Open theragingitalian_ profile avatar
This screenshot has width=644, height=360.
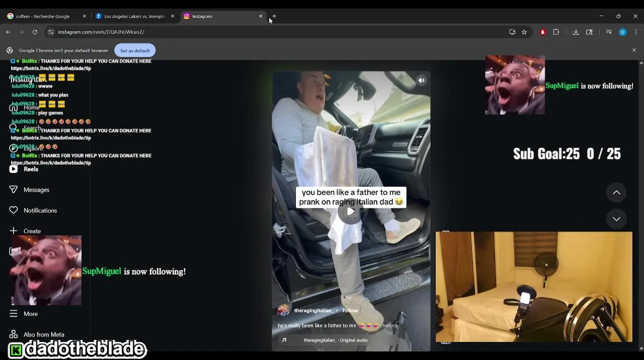pyautogui.click(x=284, y=310)
